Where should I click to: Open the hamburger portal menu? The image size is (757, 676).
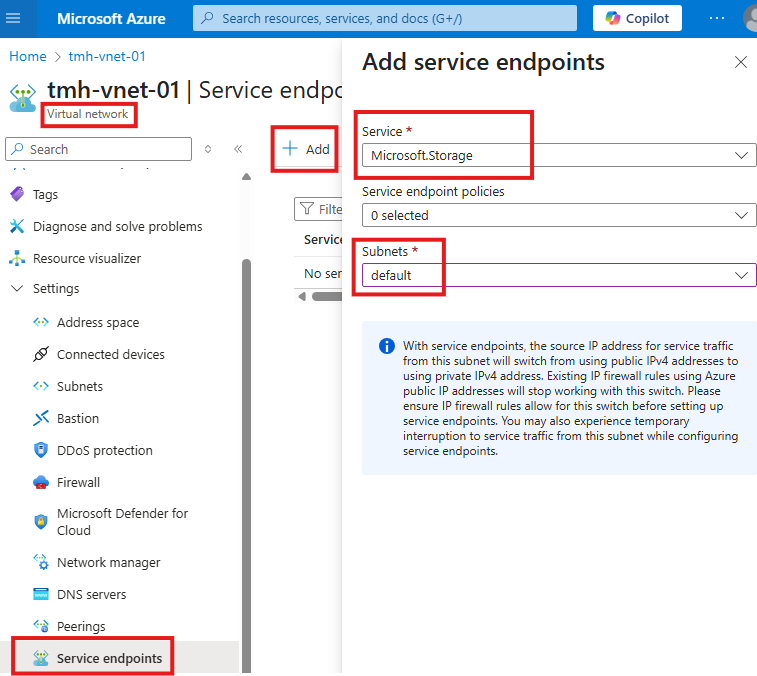pyautogui.click(x=13, y=18)
